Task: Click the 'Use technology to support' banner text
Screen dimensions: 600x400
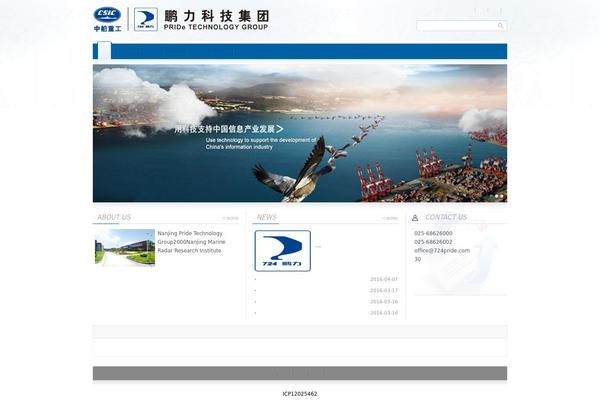Action: pyautogui.click(x=261, y=144)
